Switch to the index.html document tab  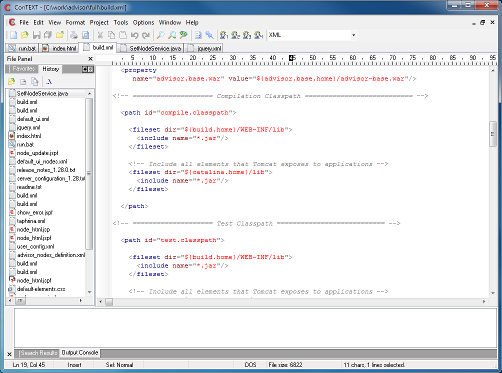59,48
